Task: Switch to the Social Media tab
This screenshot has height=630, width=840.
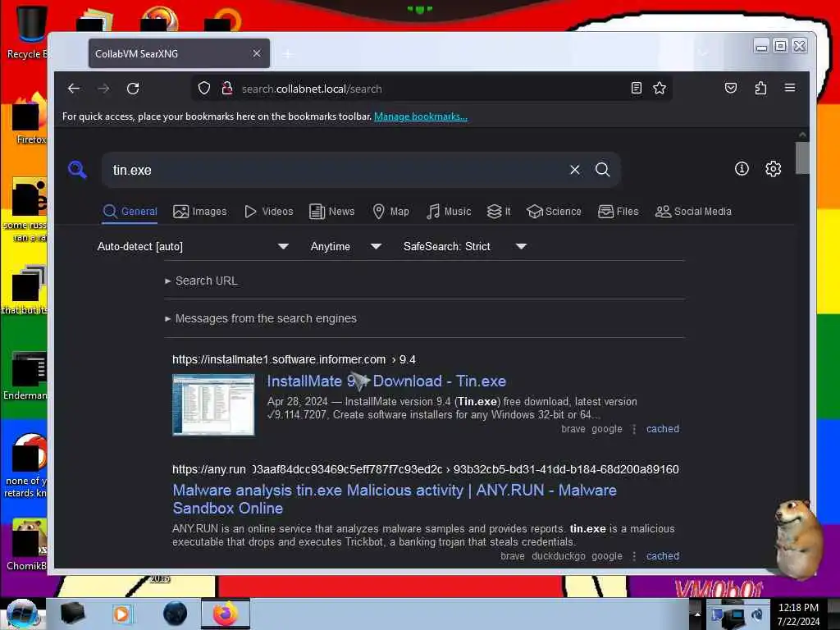Action: [693, 212]
